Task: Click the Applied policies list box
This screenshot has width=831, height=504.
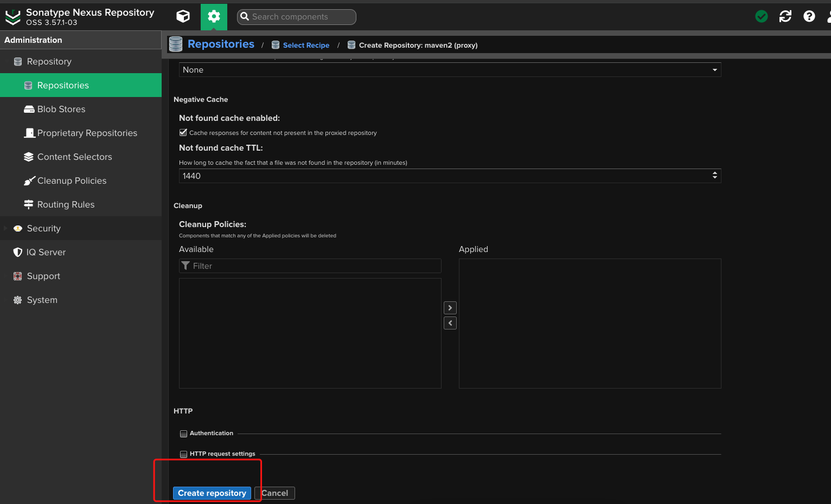Action: pyautogui.click(x=590, y=324)
